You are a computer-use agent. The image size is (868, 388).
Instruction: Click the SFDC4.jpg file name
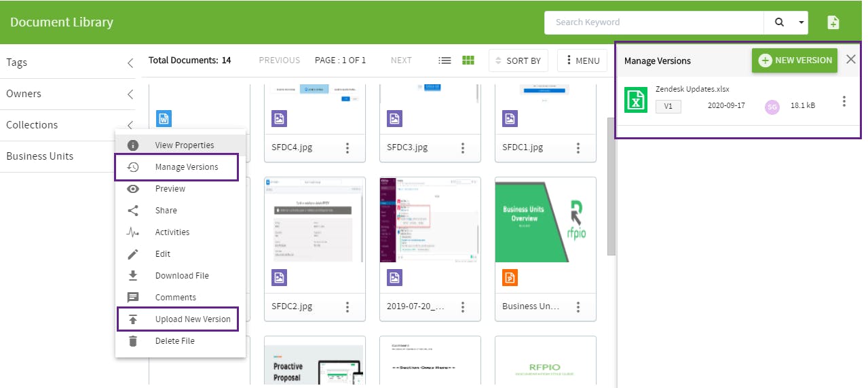292,147
